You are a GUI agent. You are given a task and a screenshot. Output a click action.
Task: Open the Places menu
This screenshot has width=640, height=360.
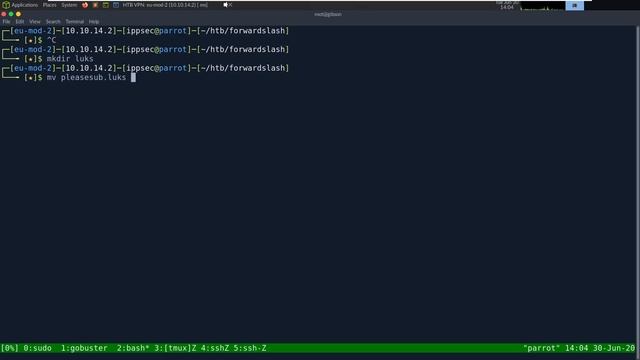tap(49, 5)
